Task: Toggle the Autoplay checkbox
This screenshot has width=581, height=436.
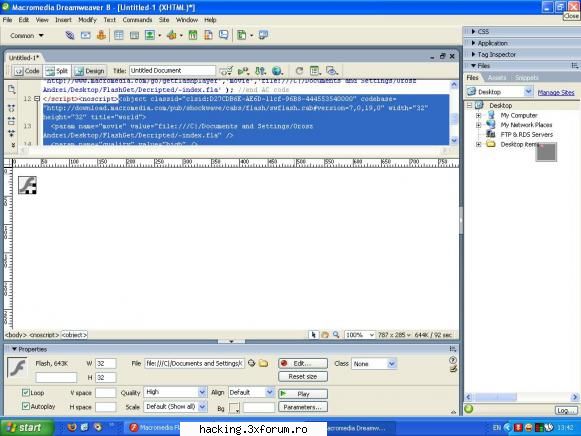Action: 26,406
